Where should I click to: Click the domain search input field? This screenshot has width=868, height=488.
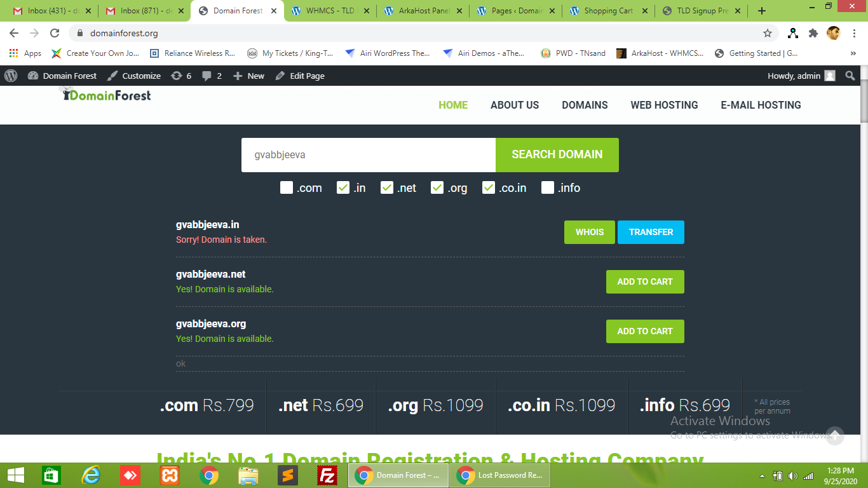coord(368,154)
